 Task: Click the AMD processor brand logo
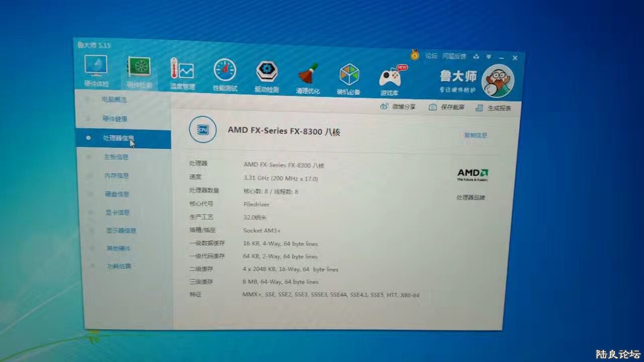click(x=472, y=174)
